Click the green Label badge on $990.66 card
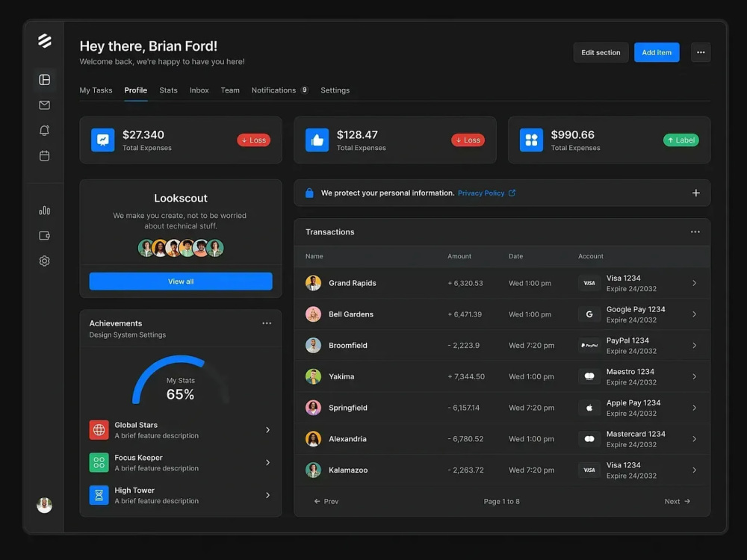The image size is (747, 560). point(681,140)
